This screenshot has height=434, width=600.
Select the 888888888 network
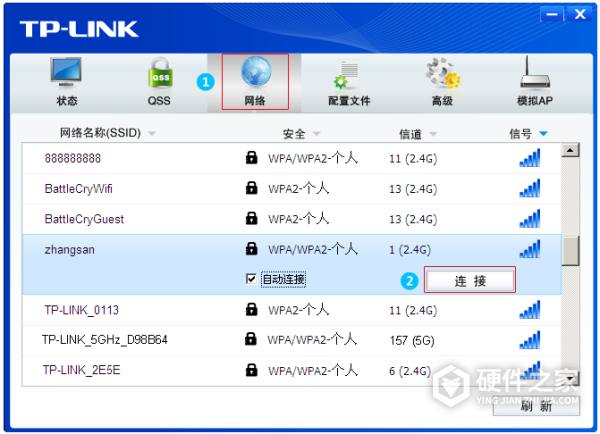pyautogui.click(x=73, y=158)
